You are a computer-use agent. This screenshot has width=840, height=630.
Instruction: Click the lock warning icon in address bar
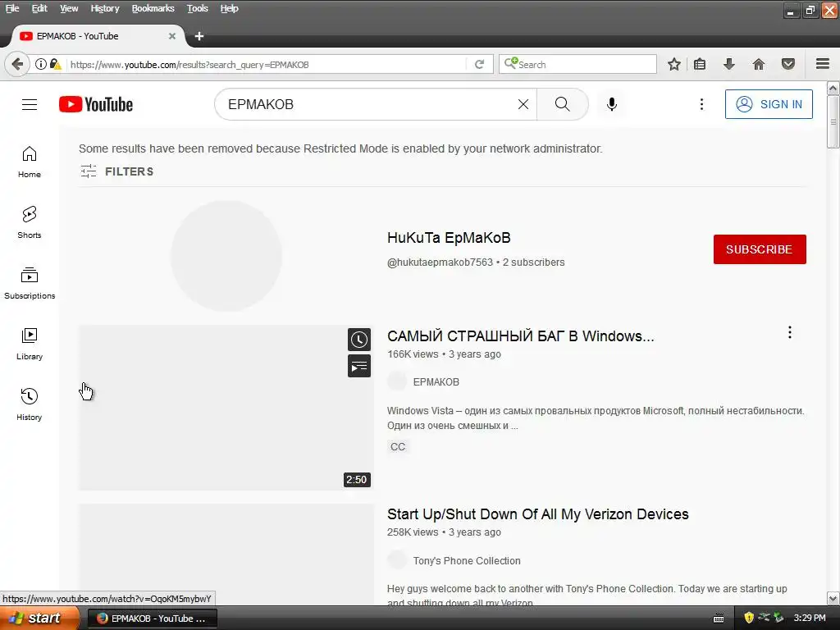(55, 64)
